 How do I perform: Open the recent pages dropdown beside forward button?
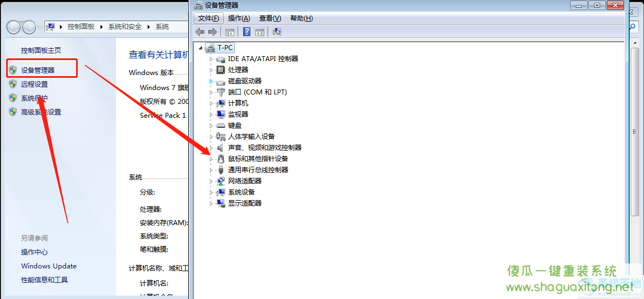pyautogui.click(x=40, y=28)
